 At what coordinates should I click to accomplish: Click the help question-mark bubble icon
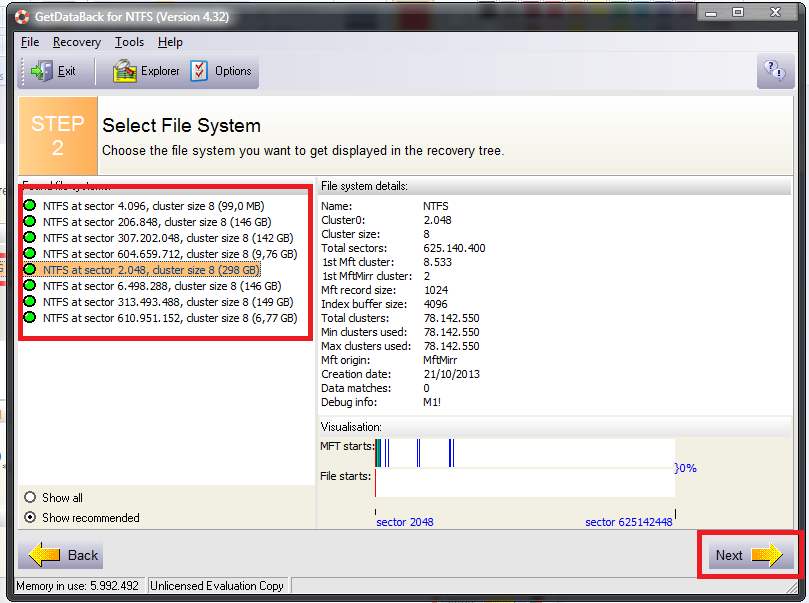(775, 71)
